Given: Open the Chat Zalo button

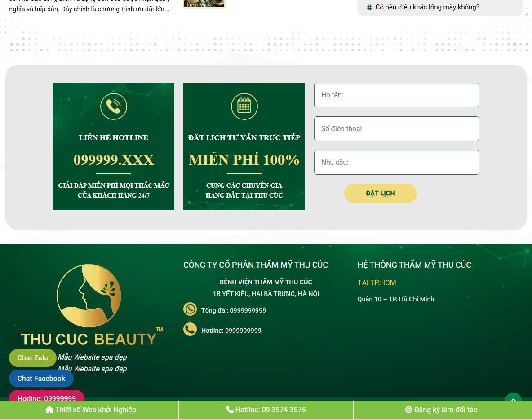Looking at the screenshot, I should pos(32,358).
